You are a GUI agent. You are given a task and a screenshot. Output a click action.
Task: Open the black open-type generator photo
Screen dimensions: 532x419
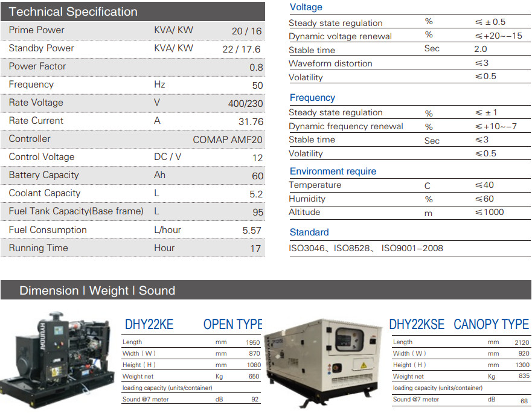pos(58,361)
